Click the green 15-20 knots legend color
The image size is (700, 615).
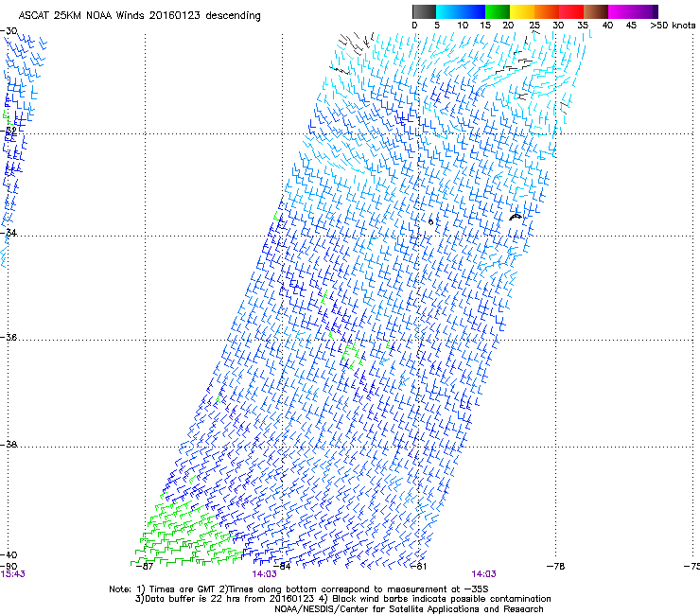[498, 11]
